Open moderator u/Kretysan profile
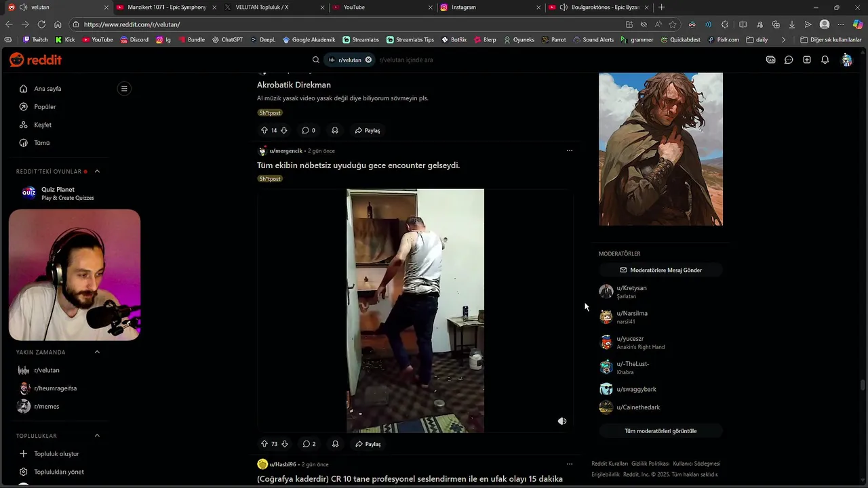 pos(631,288)
